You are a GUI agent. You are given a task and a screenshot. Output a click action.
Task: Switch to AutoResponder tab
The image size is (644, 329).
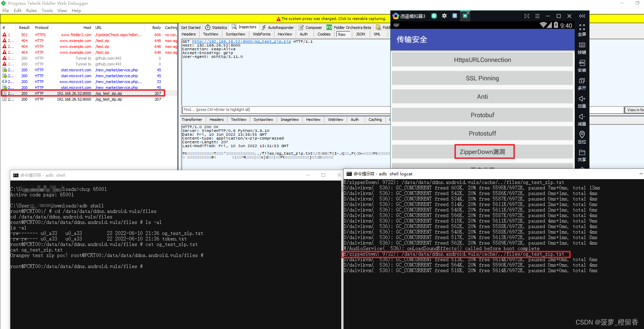pos(278,28)
